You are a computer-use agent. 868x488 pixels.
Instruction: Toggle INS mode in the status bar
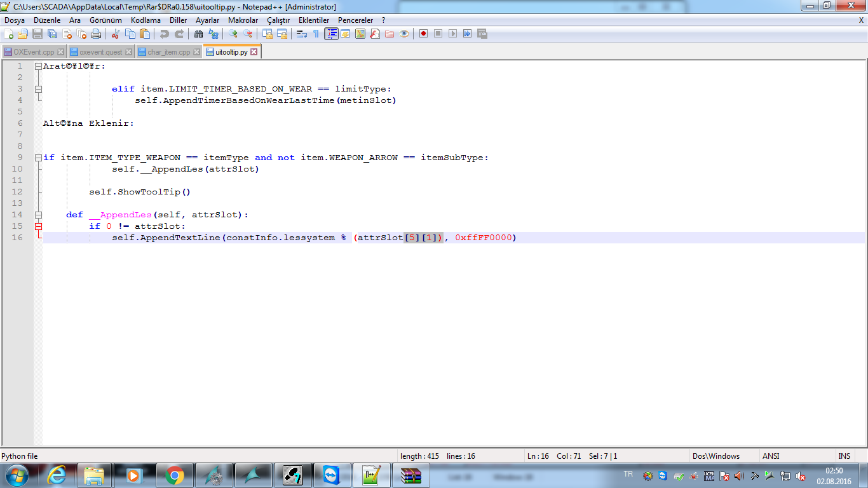tap(844, 456)
